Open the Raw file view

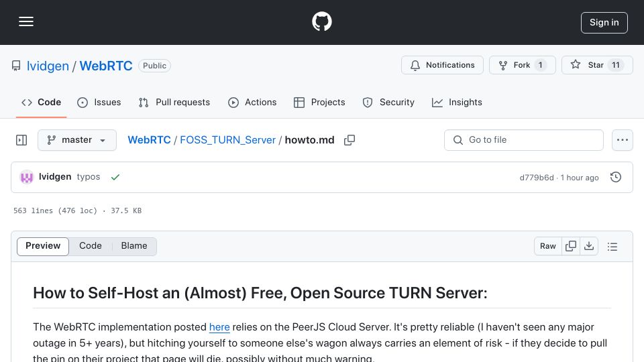[x=548, y=246]
